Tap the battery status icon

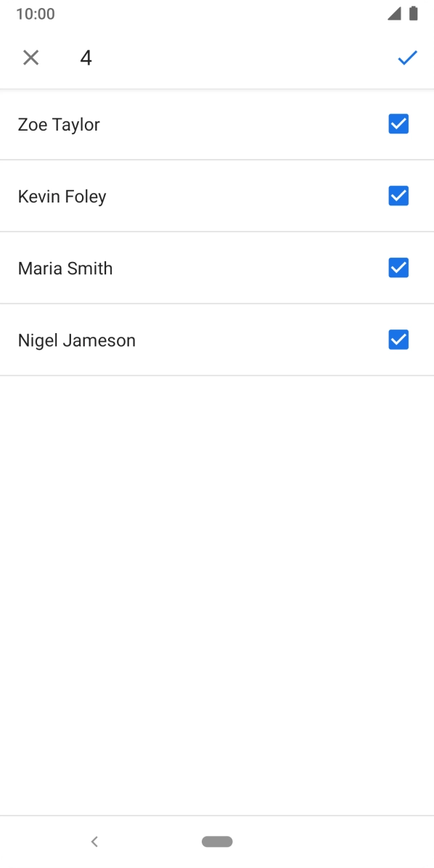click(x=415, y=13)
